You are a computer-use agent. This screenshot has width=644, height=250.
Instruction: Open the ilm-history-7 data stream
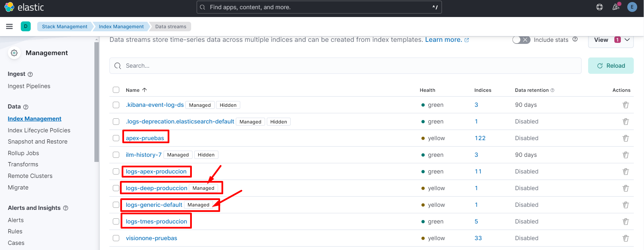[144, 155]
